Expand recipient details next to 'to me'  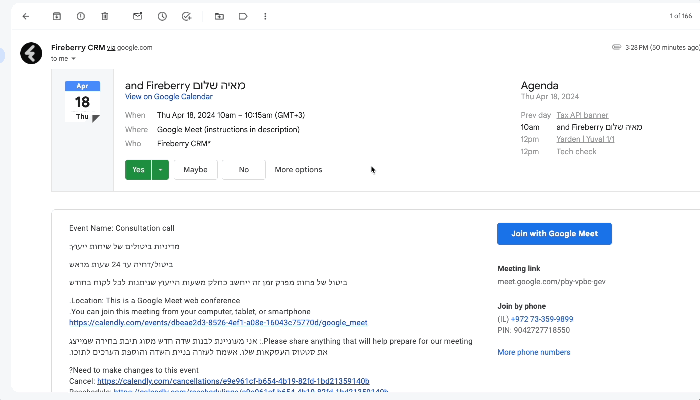[74, 59]
